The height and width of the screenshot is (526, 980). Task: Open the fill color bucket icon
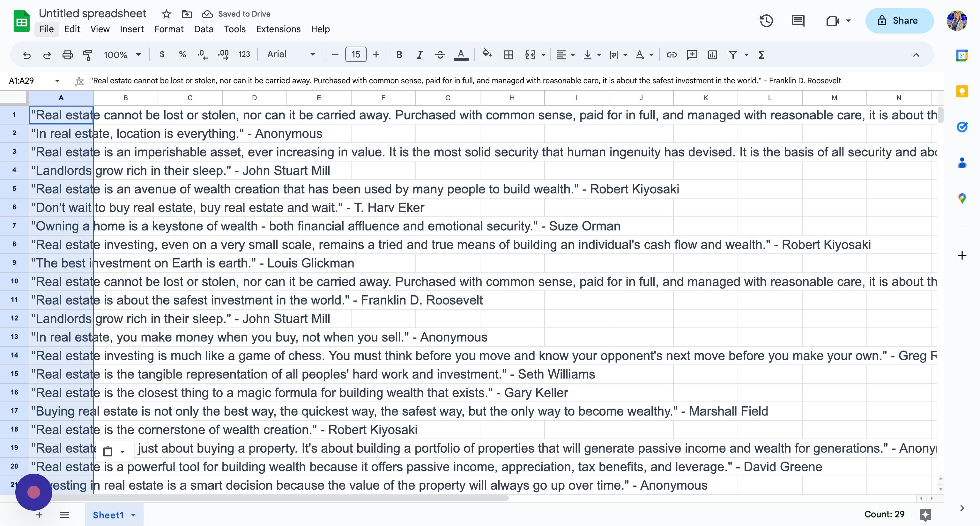point(487,54)
